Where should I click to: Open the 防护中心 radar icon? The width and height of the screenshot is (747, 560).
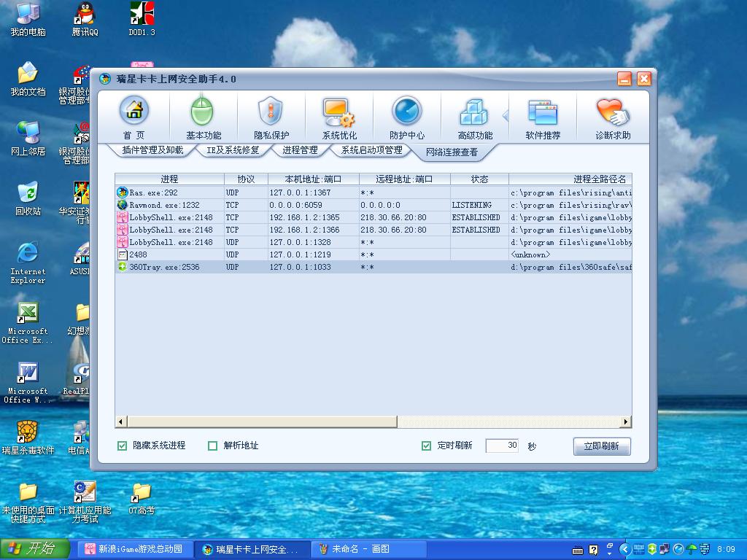coord(406,112)
